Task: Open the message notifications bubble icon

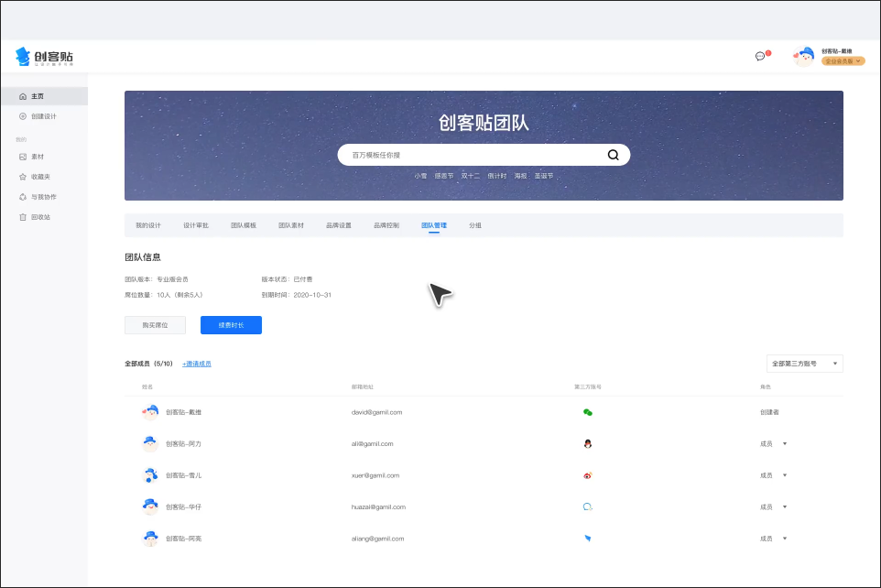Action: [x=760, y=56]
